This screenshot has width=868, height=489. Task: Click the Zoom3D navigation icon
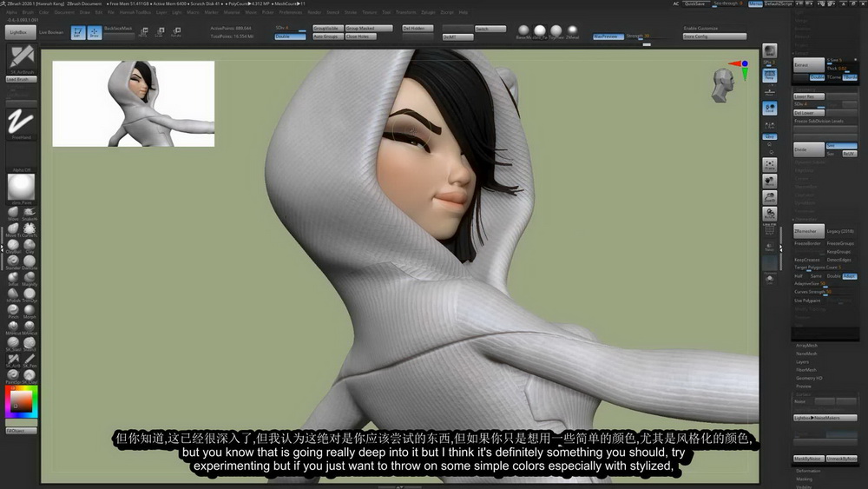click(x=769, y=197)
